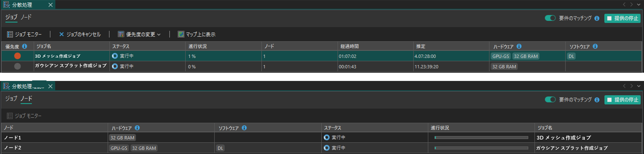The width and height of the screenshot is (644, 154).
Task: Toggle 要件のマッチング switch in the nodes view
Action: 550,99
